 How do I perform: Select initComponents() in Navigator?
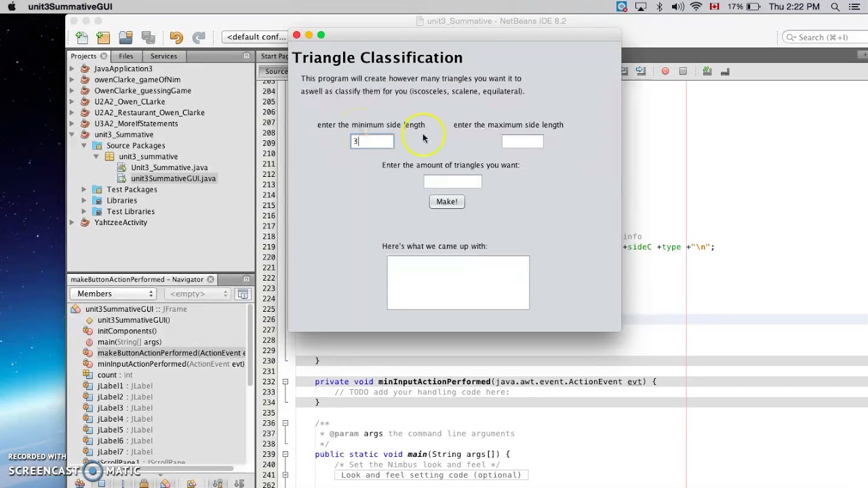pos(127,331)
